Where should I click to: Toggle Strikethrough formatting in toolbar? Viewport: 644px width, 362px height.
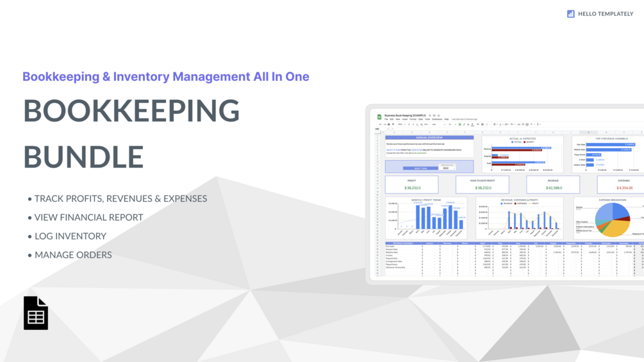click(x=468, y=124)
